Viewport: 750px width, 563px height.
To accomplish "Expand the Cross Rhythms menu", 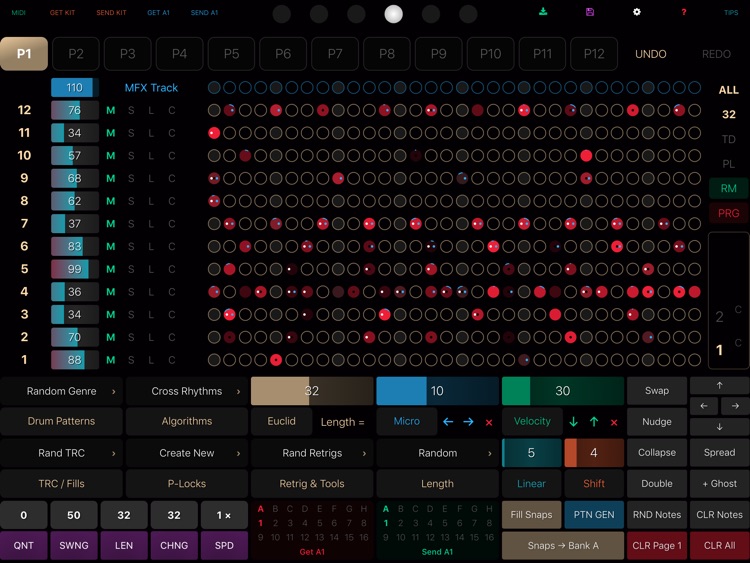I will click(x=187, y=391).
